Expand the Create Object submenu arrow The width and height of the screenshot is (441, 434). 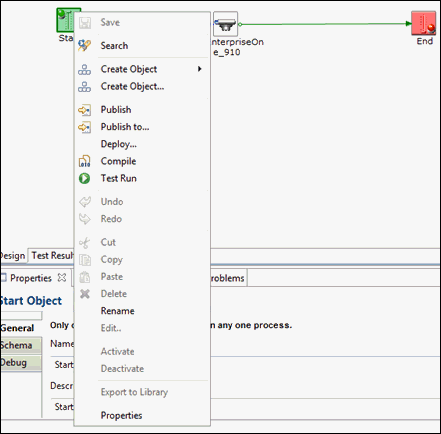199,69
